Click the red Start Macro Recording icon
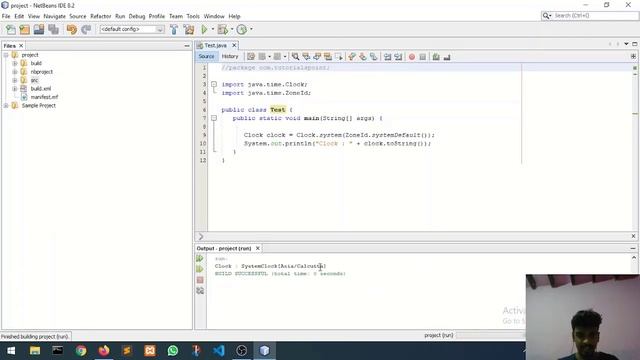This screenshot has width=640, height=360. [412, 57]
